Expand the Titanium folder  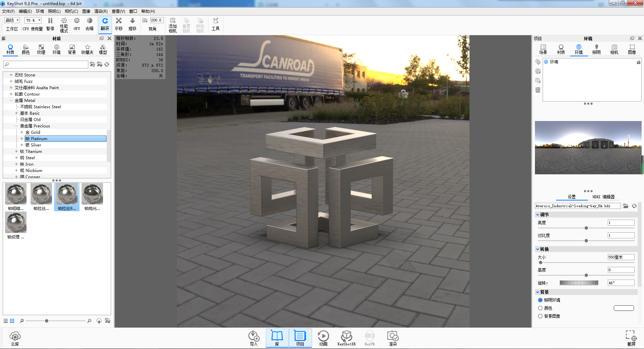16,151
